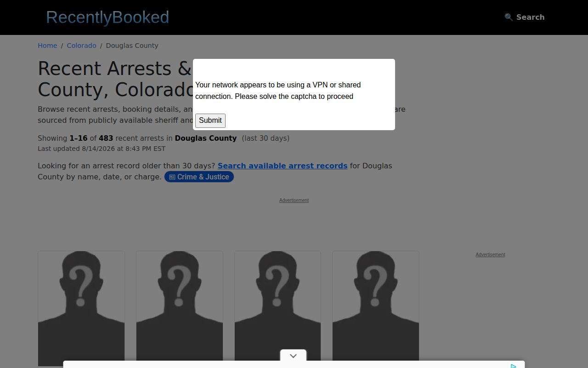Click the sidebar Advertisement label
The image size is (588, 368).
coord(490,254)
